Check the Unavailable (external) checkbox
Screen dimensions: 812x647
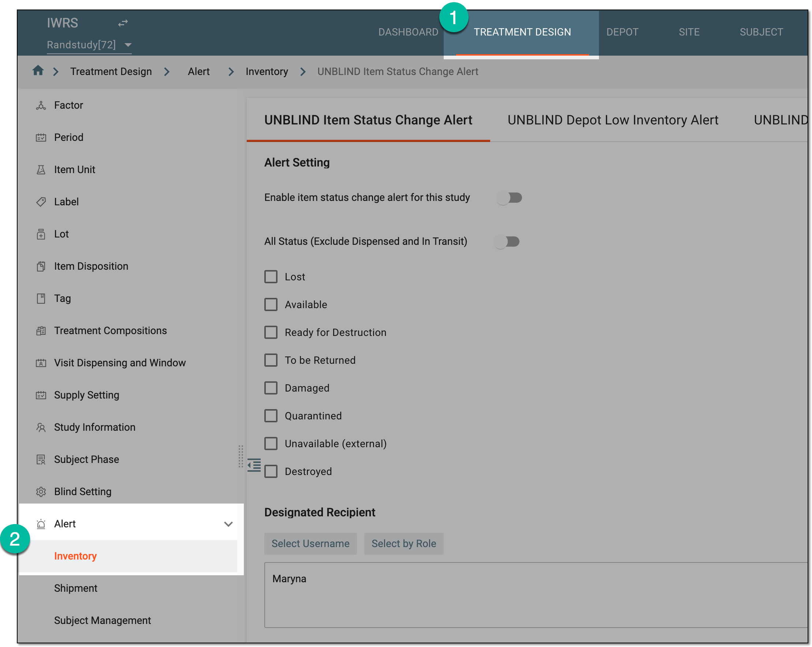(x=271, y=444)
